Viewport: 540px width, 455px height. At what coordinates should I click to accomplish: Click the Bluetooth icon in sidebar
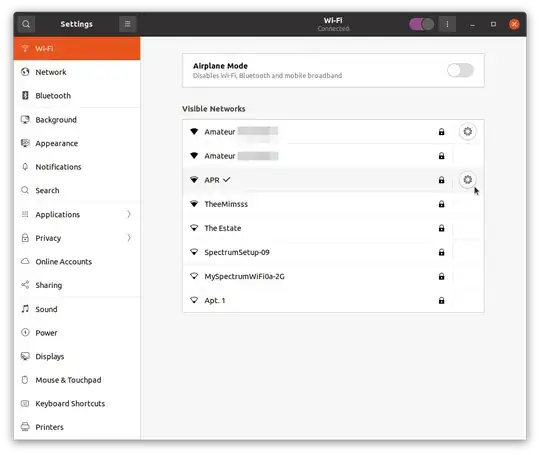pos(25,95)
